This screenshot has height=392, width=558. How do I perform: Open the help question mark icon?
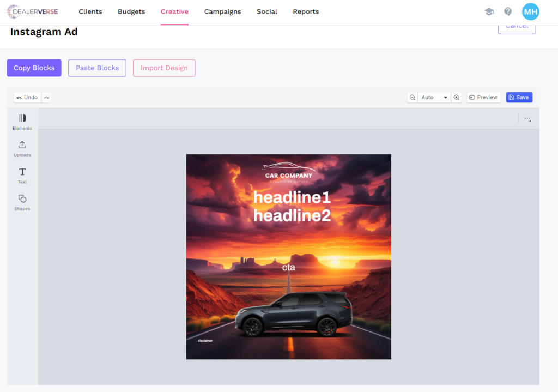point(508,11)
